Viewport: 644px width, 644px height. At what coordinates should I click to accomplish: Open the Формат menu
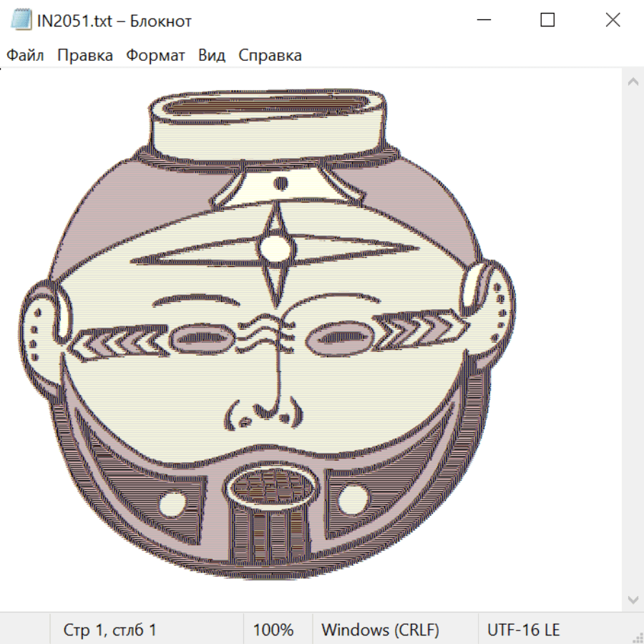pyautogui.click(x=155, y=55)
